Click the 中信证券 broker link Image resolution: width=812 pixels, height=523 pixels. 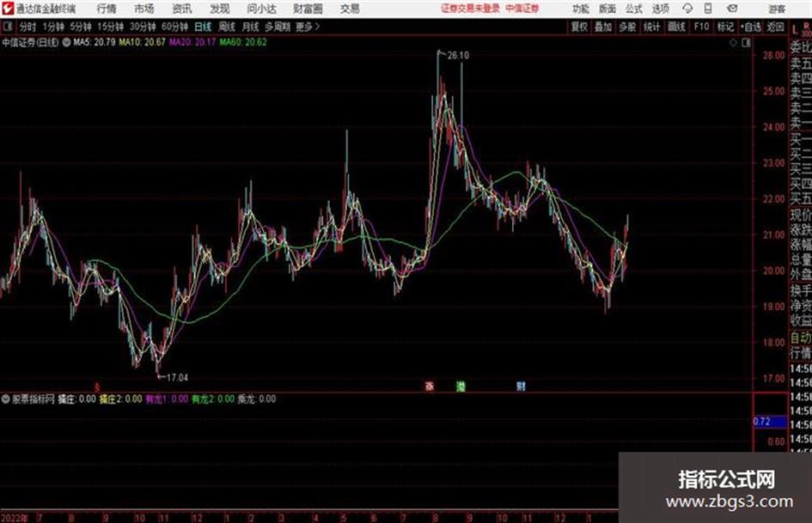tap(522, 9)
